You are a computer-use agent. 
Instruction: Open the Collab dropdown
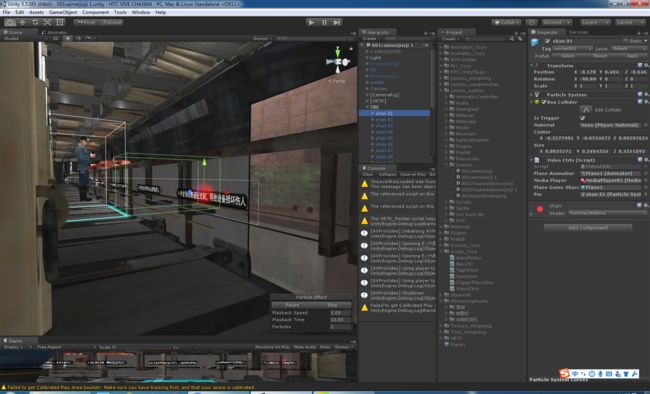coord(506,22)
